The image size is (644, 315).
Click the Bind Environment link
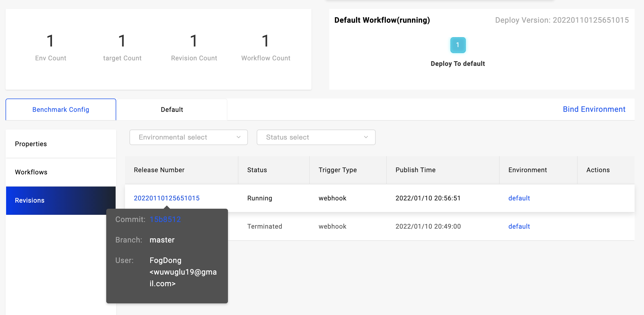click(x=594, y=109)
